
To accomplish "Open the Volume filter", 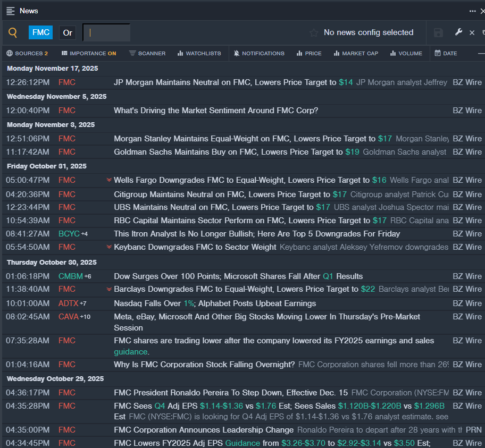I will (x=406, y=54).
